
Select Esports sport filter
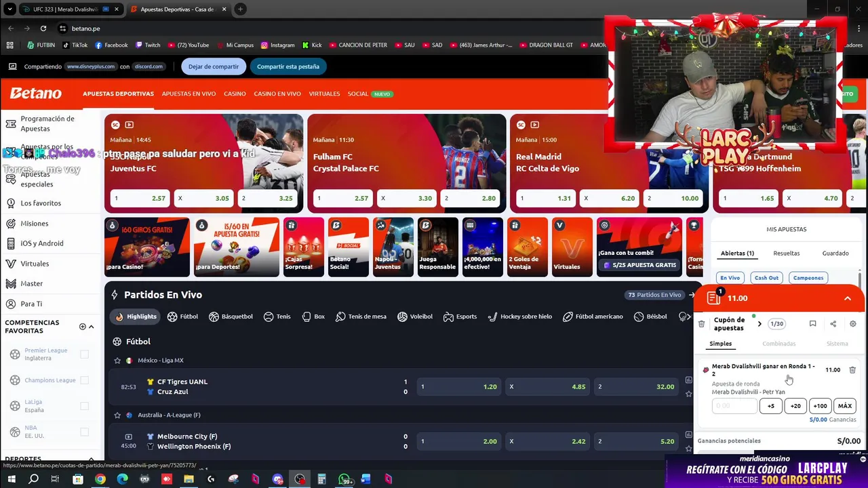460,317
